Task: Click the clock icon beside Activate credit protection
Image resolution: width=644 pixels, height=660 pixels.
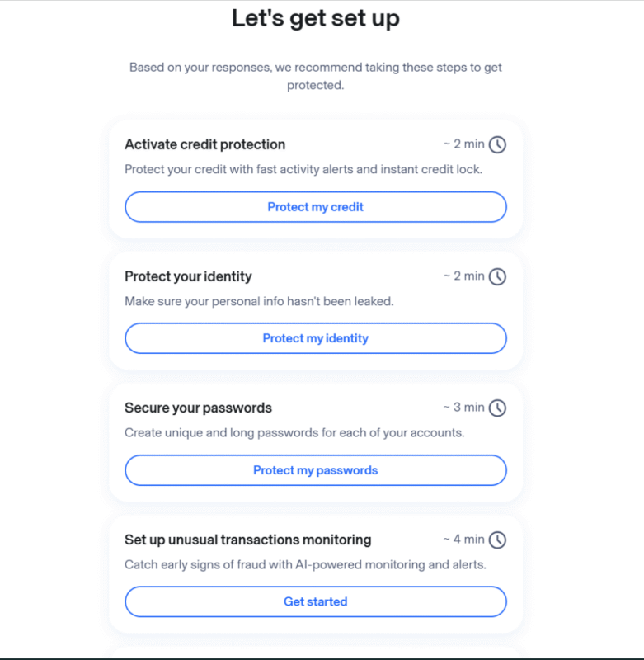Action: click(x=497, y=144)
